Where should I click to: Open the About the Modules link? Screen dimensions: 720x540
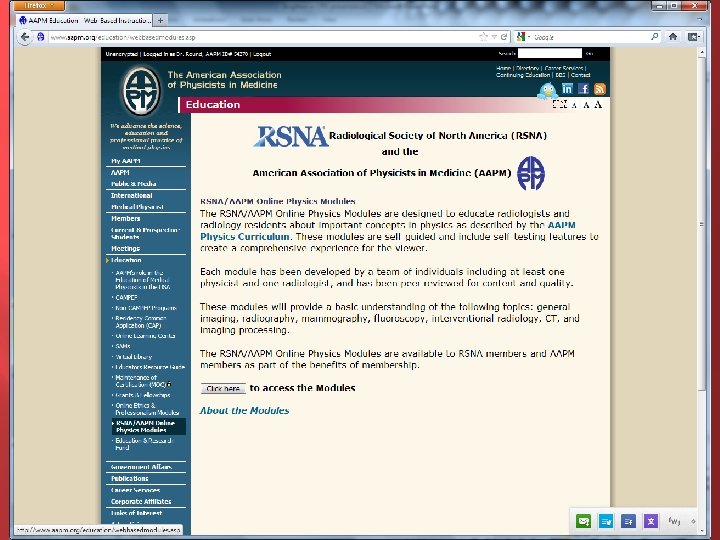[244, 411]
